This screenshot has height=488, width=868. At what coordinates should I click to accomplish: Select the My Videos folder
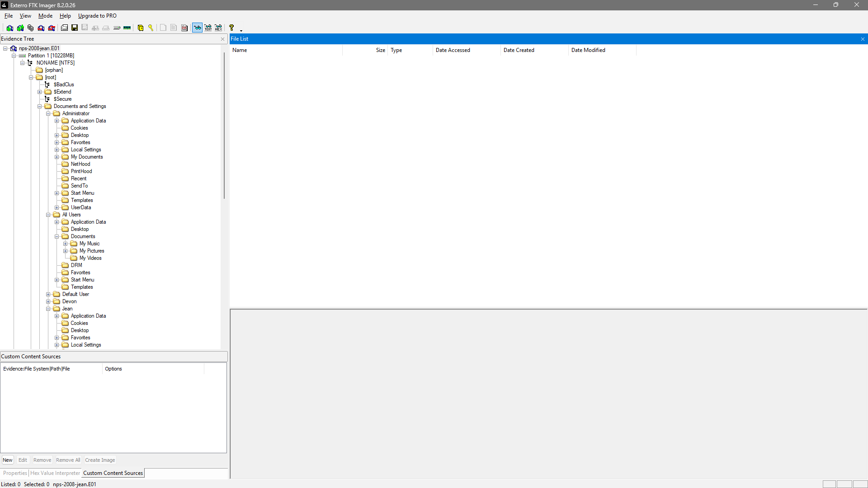click(90, 258)
